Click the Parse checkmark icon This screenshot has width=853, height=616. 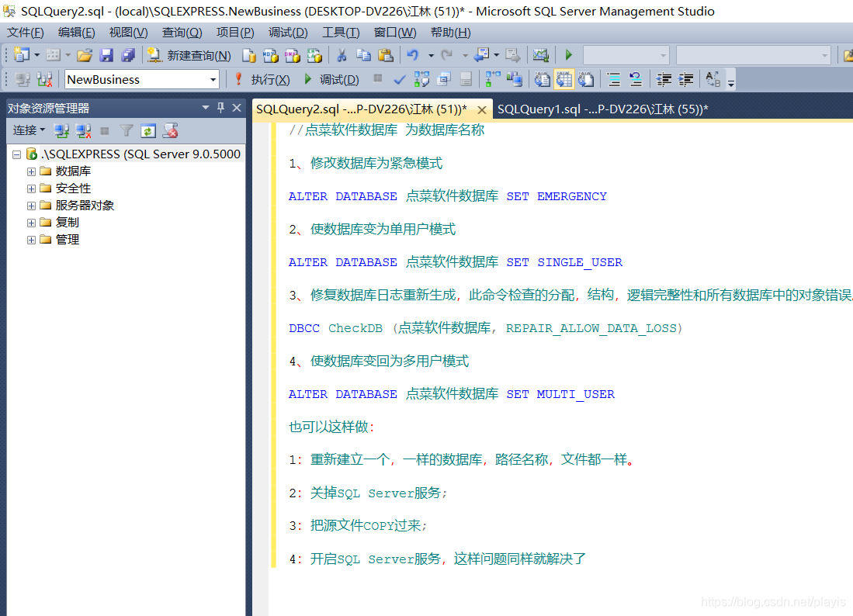[399, 79]
